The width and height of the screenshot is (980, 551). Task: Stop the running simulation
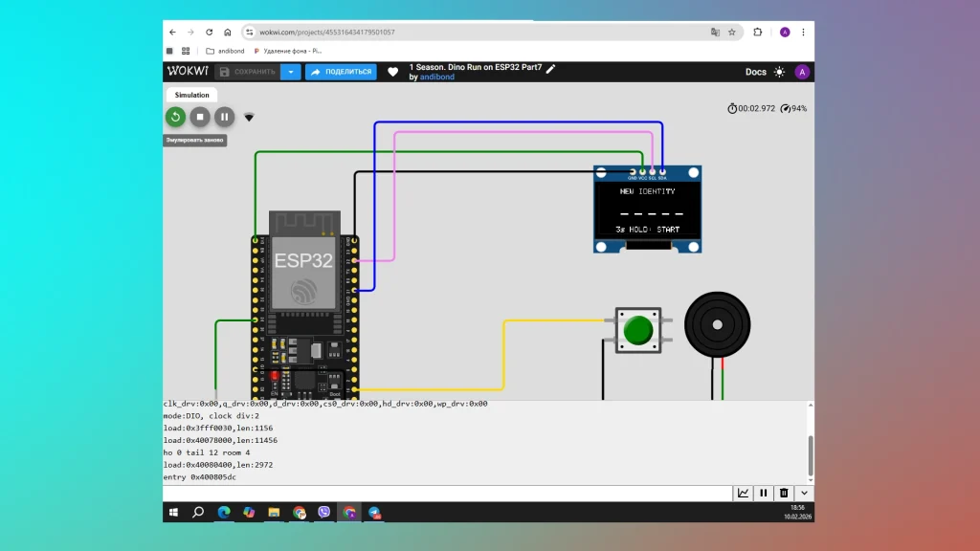(200, 117)
